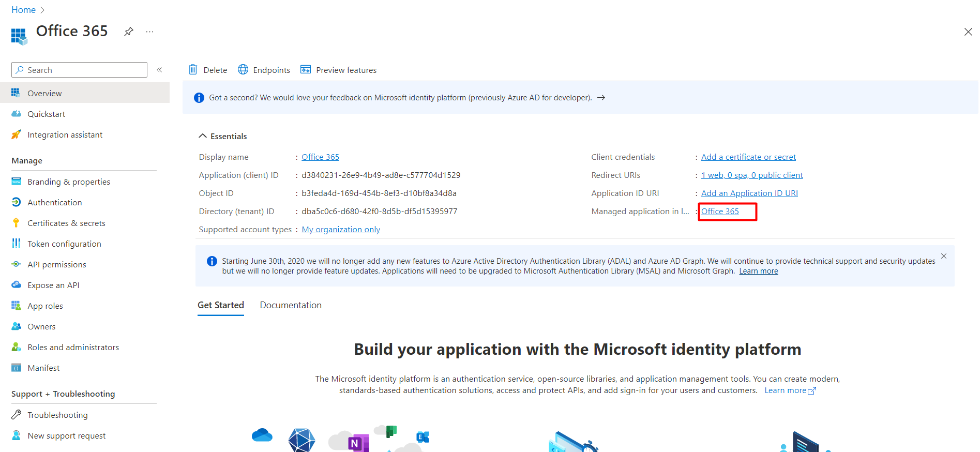Viewport: 980px width, 452px height.
Task: Click the Delete trash icon
Action: click(x=193, y=70)
